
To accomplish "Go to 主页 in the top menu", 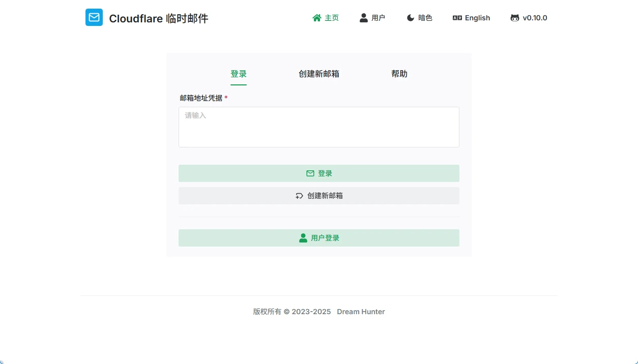I will pos(332,18).
